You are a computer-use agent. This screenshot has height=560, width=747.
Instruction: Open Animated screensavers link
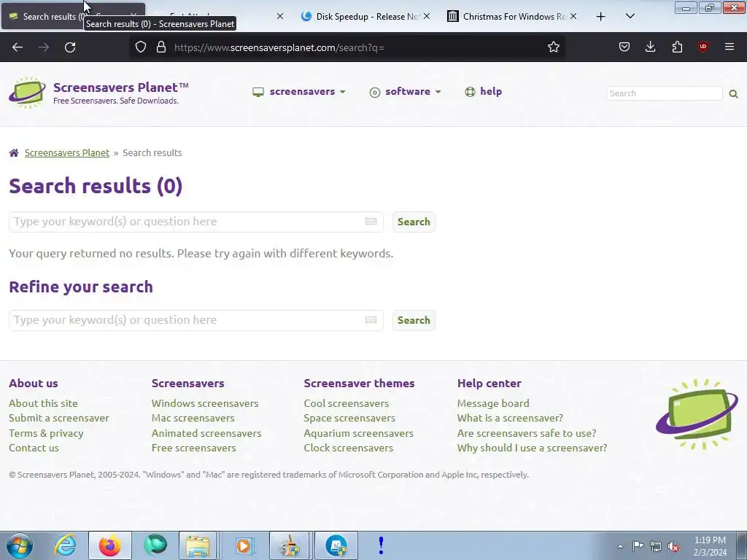pos(206,433)
